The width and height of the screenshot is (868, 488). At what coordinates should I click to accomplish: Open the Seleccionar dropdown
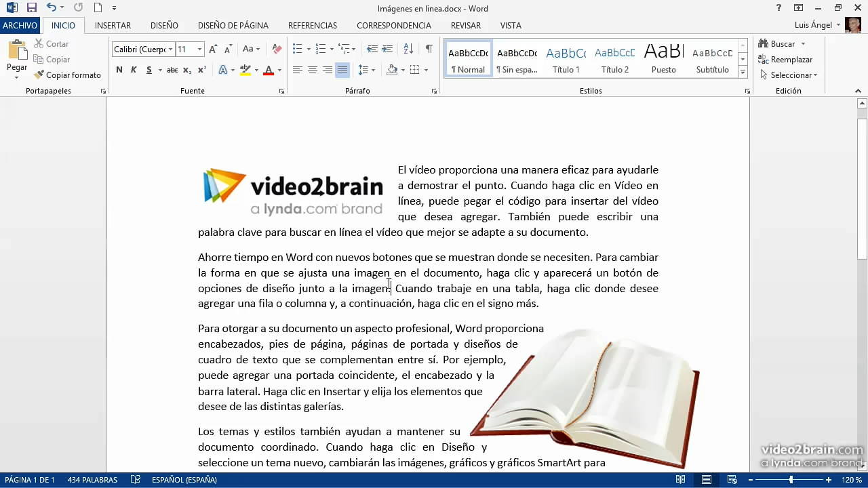(788, 75)
